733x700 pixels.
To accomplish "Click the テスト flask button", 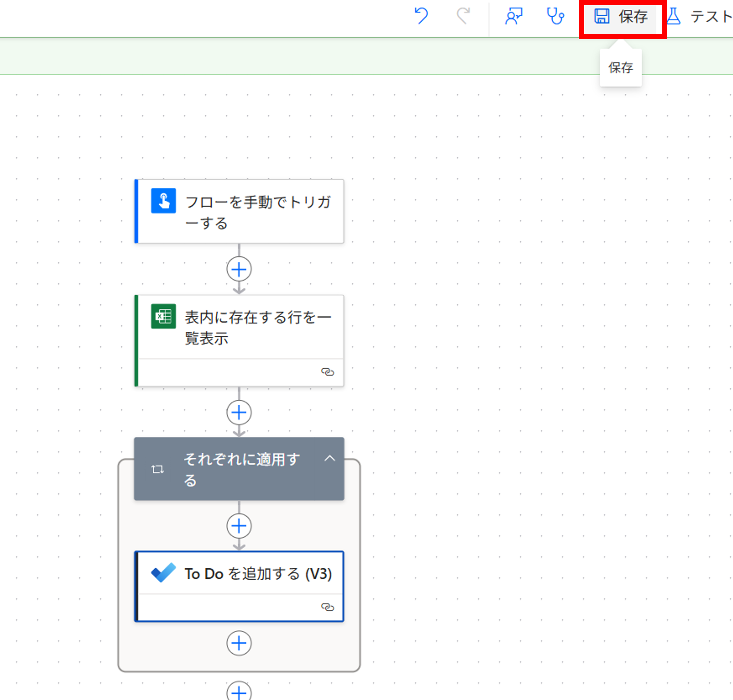I will click(x=699, y=17).
